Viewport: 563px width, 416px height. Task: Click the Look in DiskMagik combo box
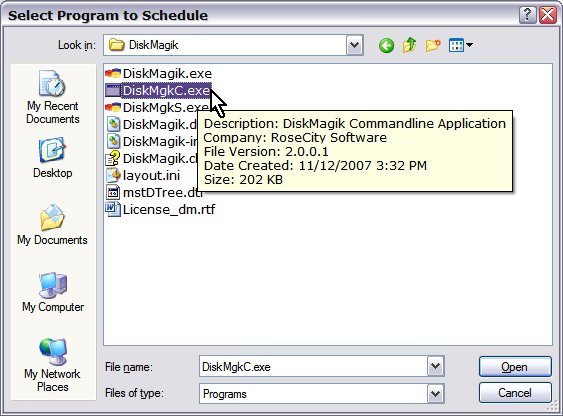click(x=233, y=45)
